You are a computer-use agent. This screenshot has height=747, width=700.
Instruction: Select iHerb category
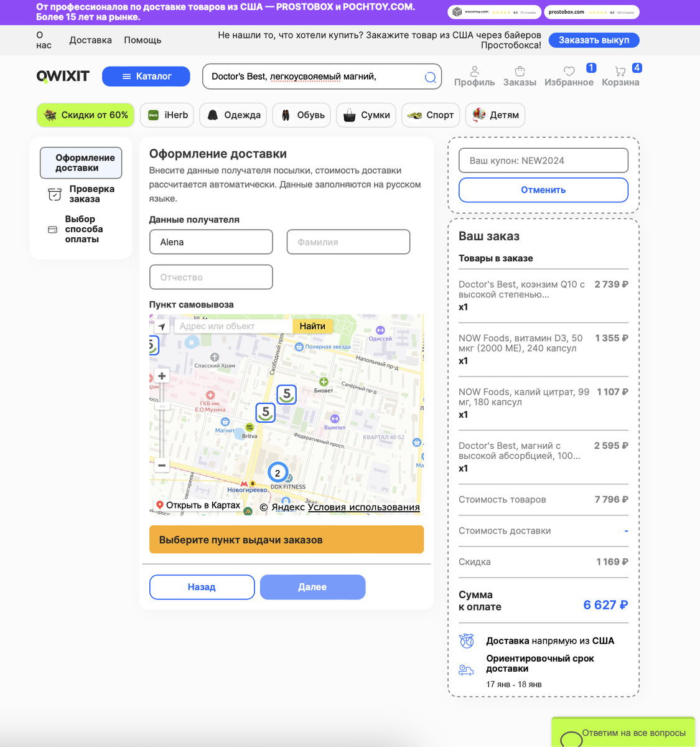[167, 115]
